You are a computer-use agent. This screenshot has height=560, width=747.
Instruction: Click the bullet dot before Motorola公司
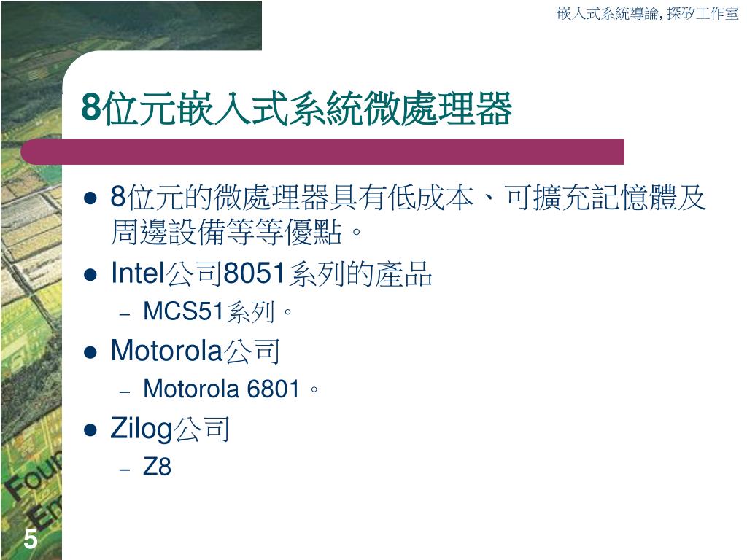pyautogui.click(x=90, y=352)
